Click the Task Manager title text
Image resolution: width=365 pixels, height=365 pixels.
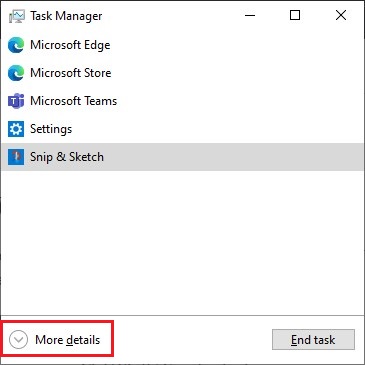[x=66, y=16]
